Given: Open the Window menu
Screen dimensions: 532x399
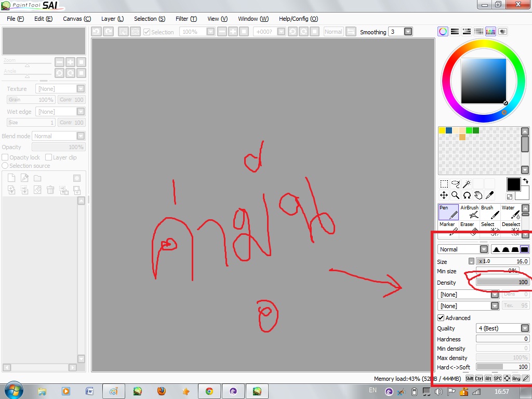Looking at the screenshot, I should (x=253, y=19).
